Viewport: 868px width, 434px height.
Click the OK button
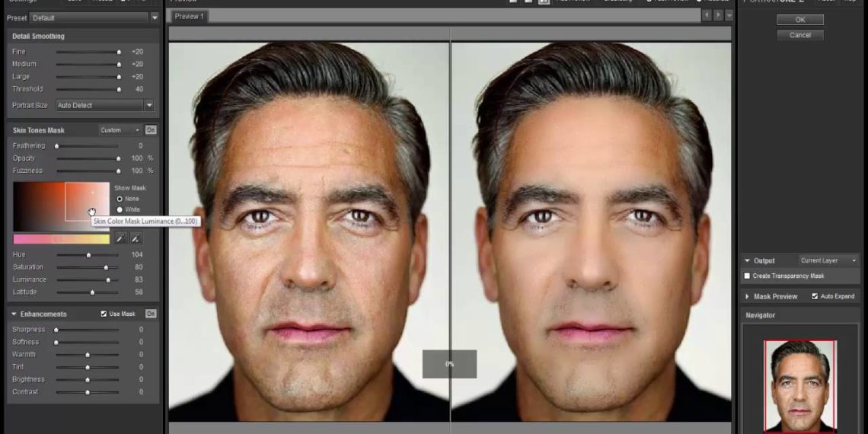coord(800,19)
